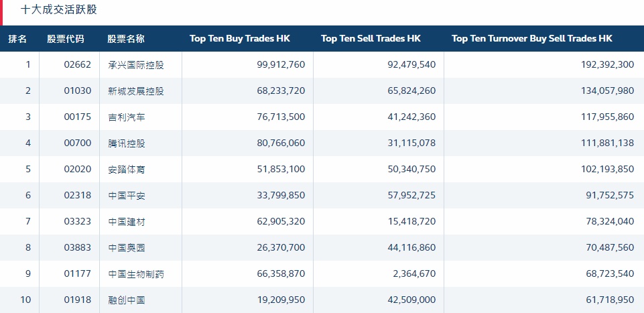
Task: Click the 股票名称 column header
Action: click(126, 39)
